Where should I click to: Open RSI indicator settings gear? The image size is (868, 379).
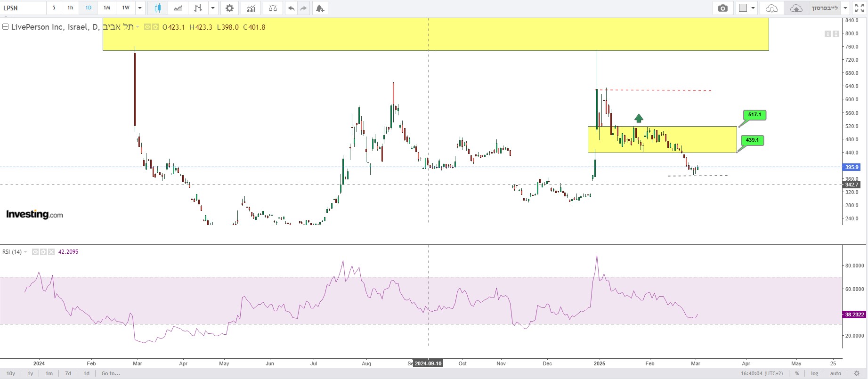(43, 252)
